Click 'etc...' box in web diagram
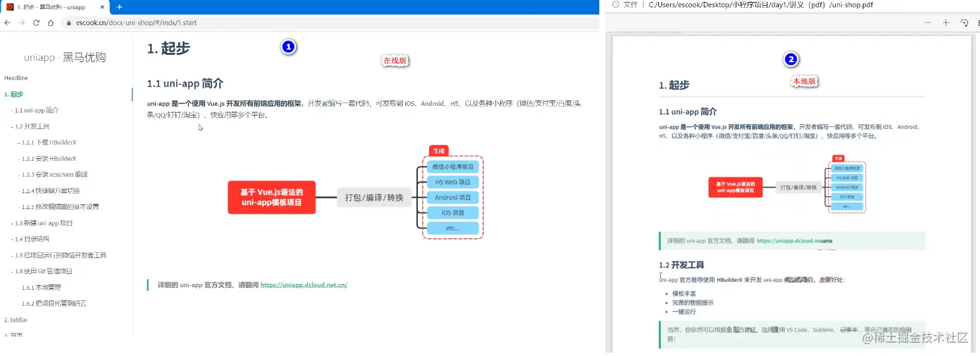The height and width of the screenshot is (356, 980). click(x=453, y=228)
